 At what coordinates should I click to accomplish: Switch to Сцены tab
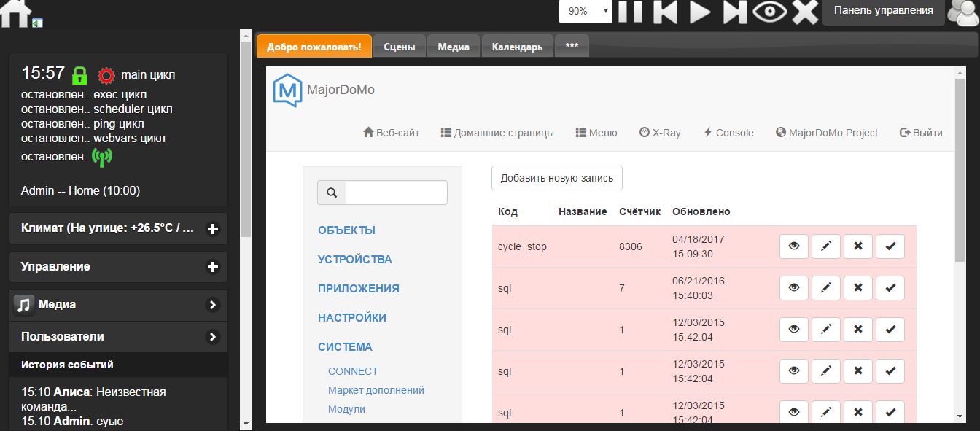point(400,47)
